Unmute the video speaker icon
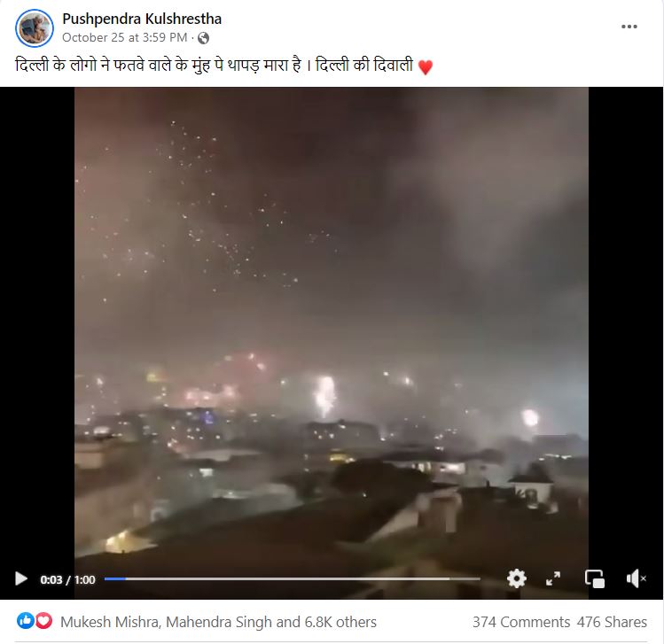This screenshot has height=644, width=664. 636,578
